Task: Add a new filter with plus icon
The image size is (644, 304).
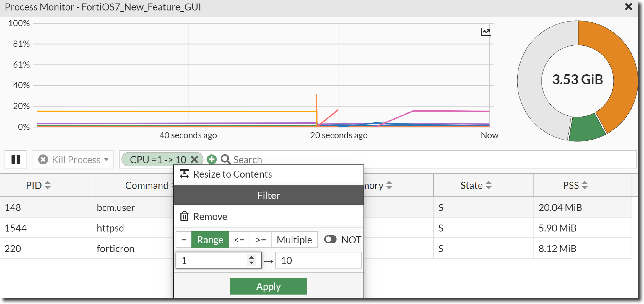Action: [x=212, y=159]
